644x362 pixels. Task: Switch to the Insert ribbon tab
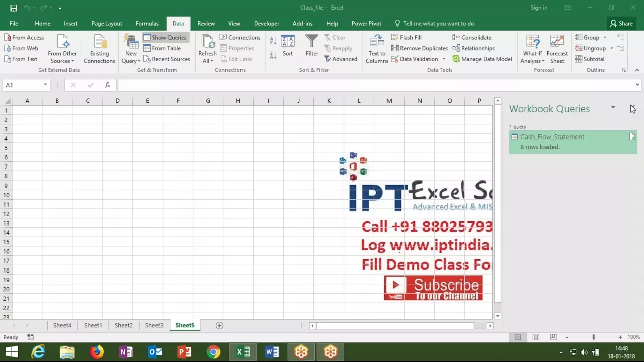71,23
